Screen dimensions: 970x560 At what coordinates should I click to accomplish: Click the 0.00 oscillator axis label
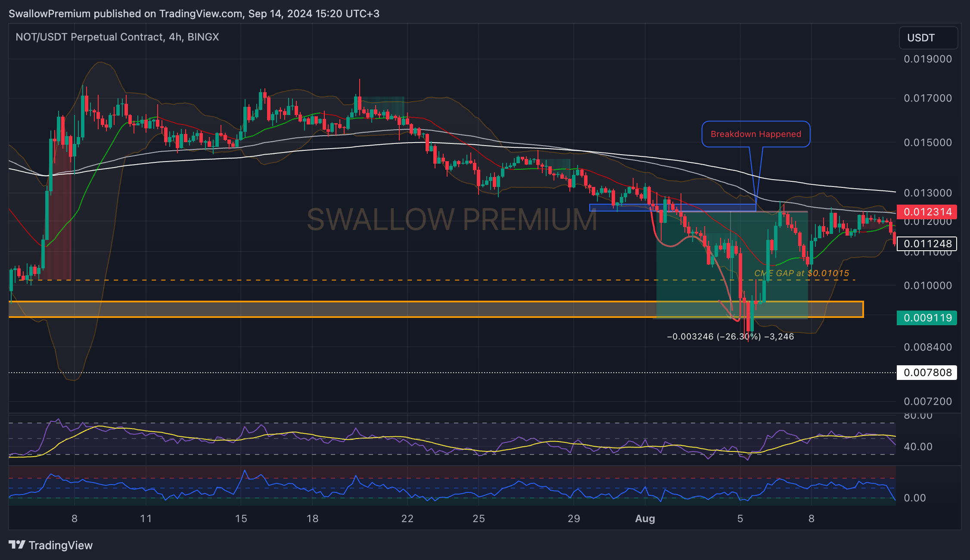coord(914,498)
